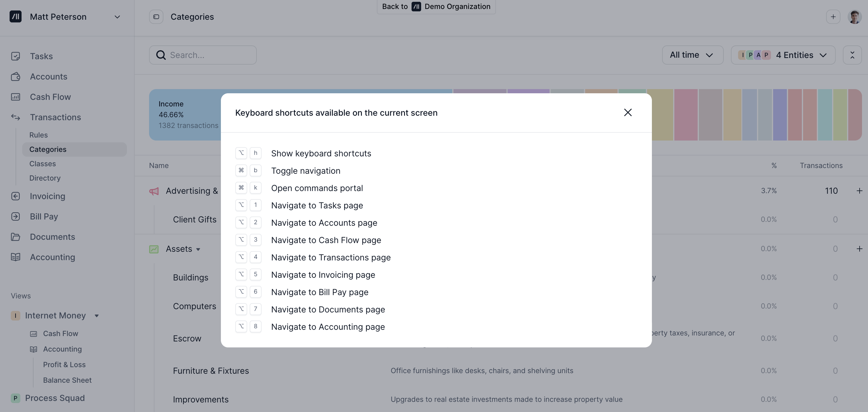Select the Invoicing sidebar icon
This screenshot has height=412, width=868.
click(x=16, y=196)
